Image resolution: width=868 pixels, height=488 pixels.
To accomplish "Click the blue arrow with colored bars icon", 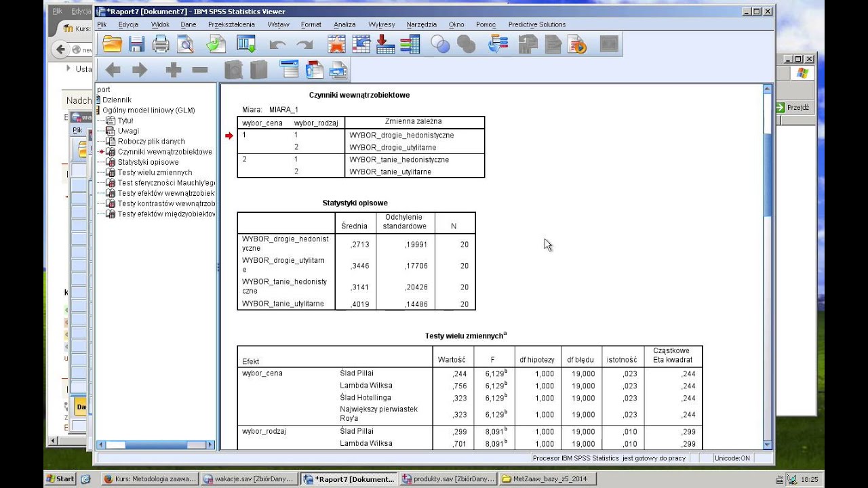I will (498, 45).
